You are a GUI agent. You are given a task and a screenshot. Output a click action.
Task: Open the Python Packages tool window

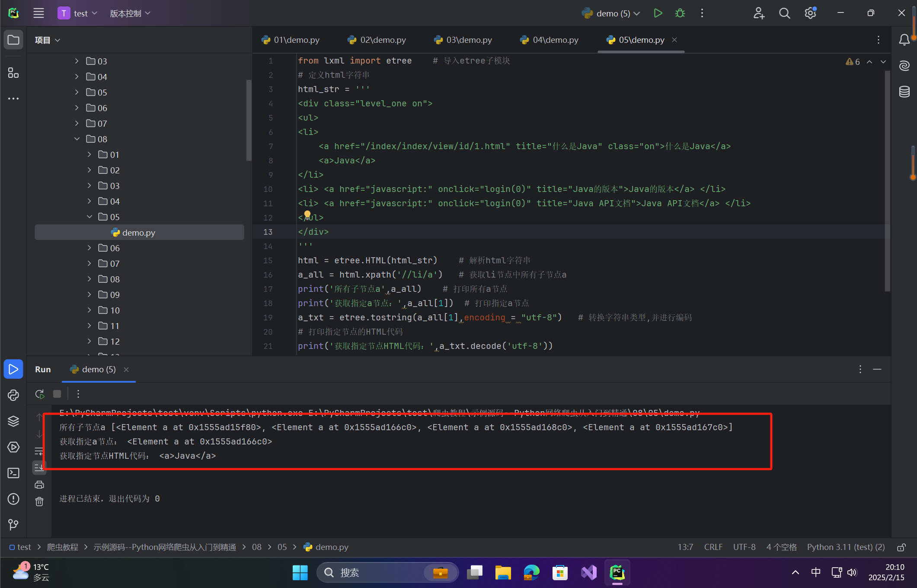13,421
